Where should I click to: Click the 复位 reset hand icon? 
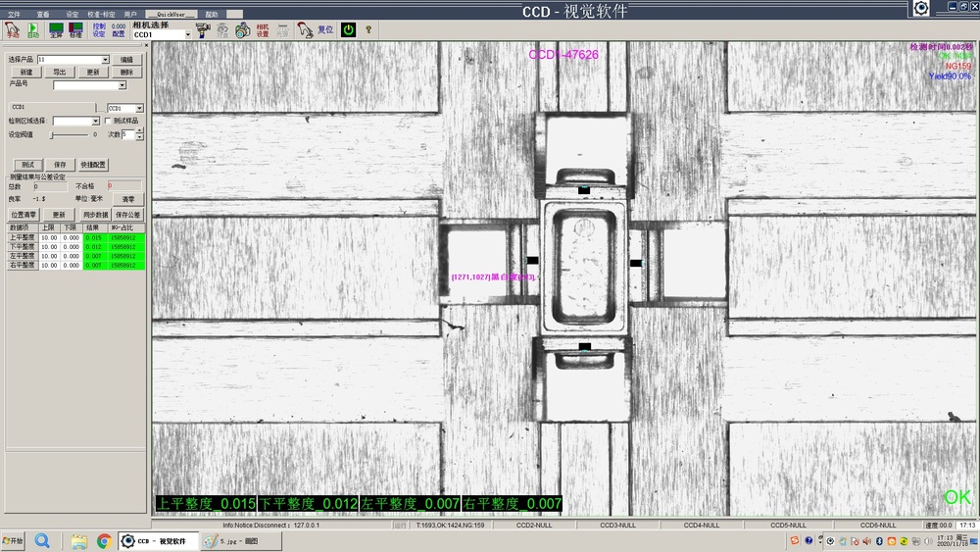(307, 30)
